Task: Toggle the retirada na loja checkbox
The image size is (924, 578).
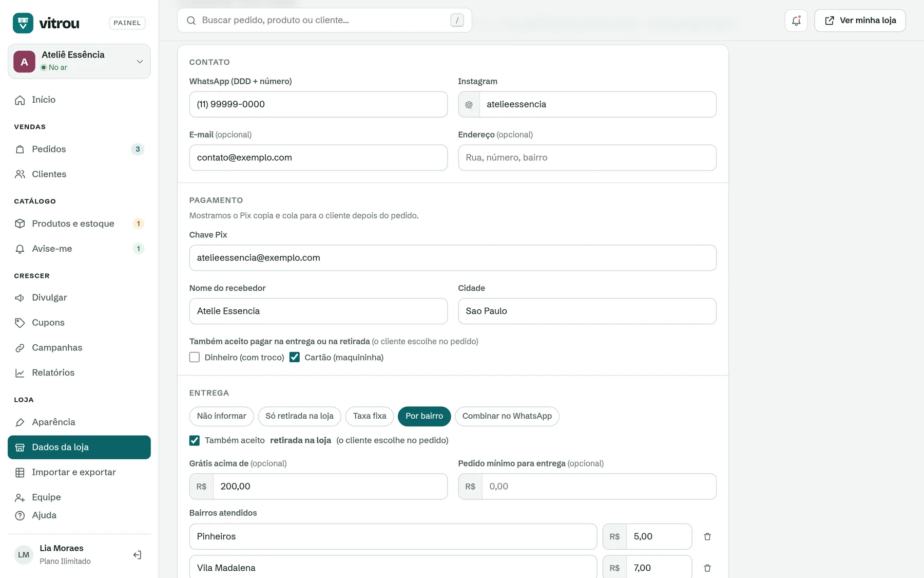Action: tap(195, 440)
